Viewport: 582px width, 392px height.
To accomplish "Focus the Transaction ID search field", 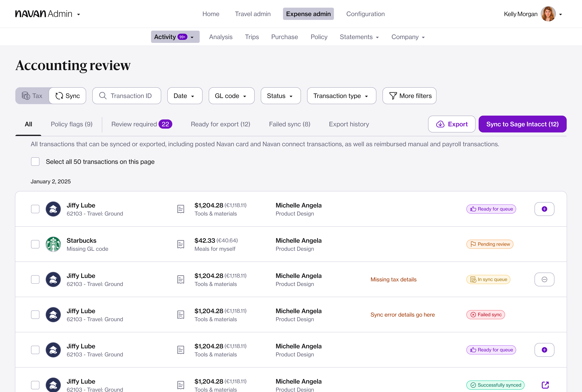I will pos(126,96).
